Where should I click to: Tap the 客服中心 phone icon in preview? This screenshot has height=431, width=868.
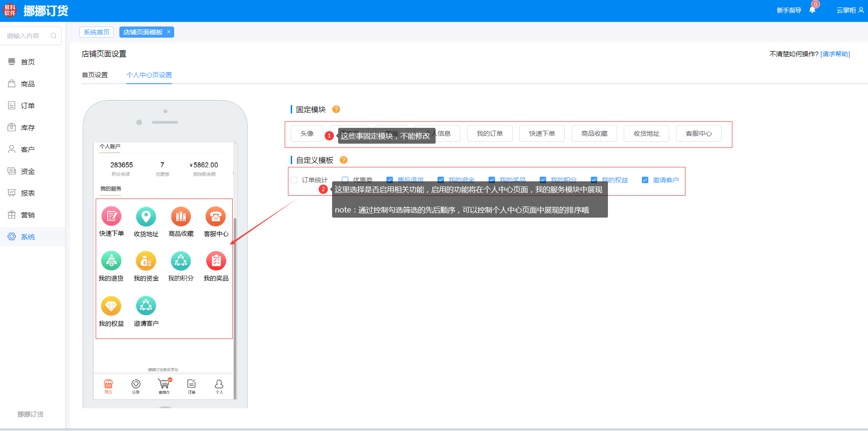click(x=215, y=217)
